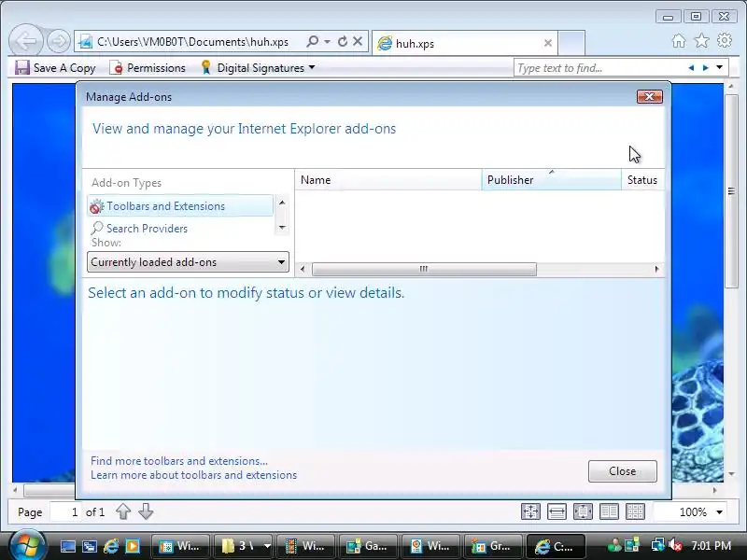Click the page number field
Image resolution: width=747 pixels, height=560 pixels.
point(65,511)
